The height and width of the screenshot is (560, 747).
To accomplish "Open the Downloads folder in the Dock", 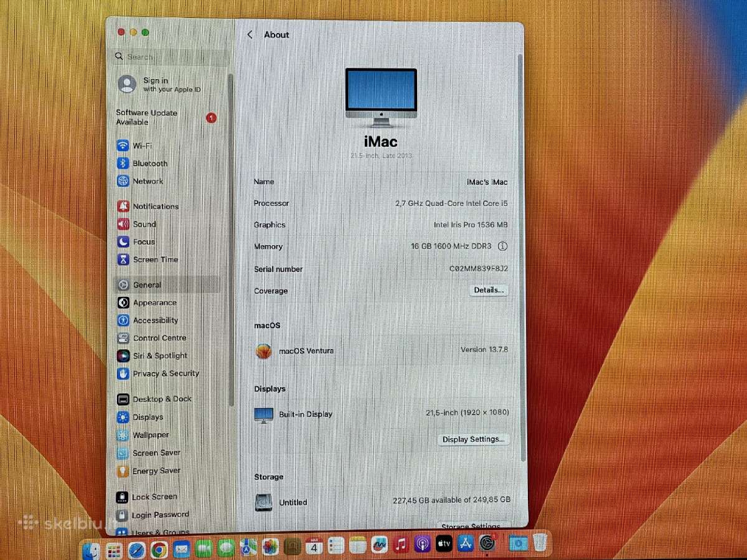I will (x=518, y=543).
